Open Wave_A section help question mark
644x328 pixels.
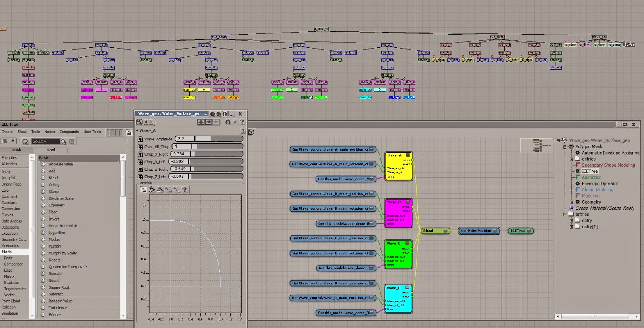point(243,131)
